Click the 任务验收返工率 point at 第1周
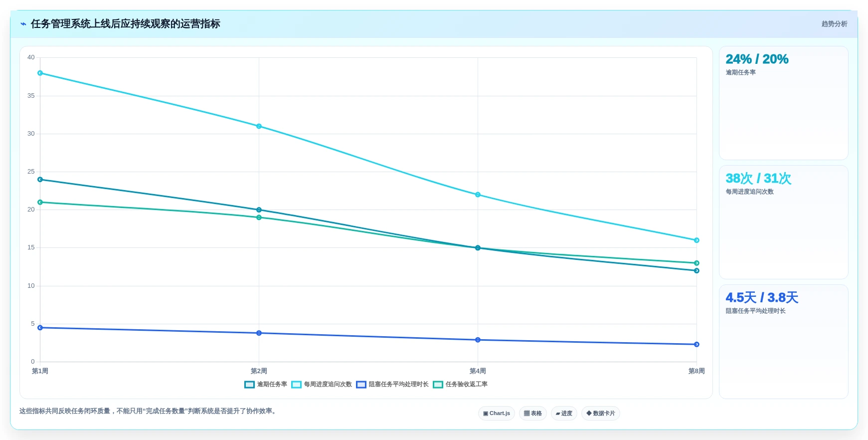Screen dimensions: 868x440 pyautogui.click(x=40, y=203)
